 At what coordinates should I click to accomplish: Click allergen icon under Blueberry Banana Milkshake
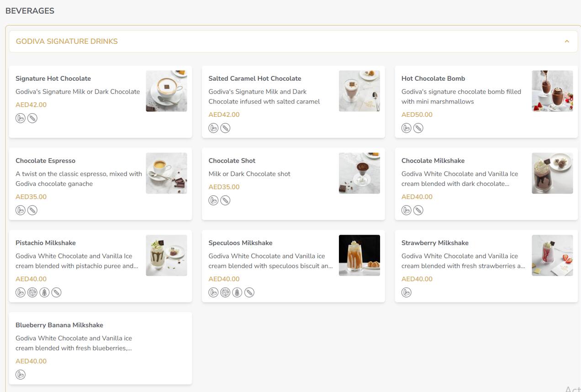tap(21, 375)
